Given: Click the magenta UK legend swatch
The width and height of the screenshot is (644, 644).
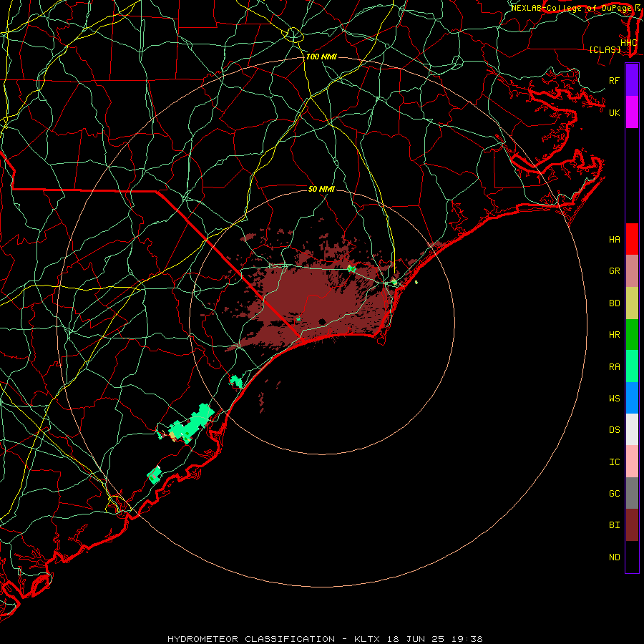Looking at the screenshot, I should tap(632, 112).
